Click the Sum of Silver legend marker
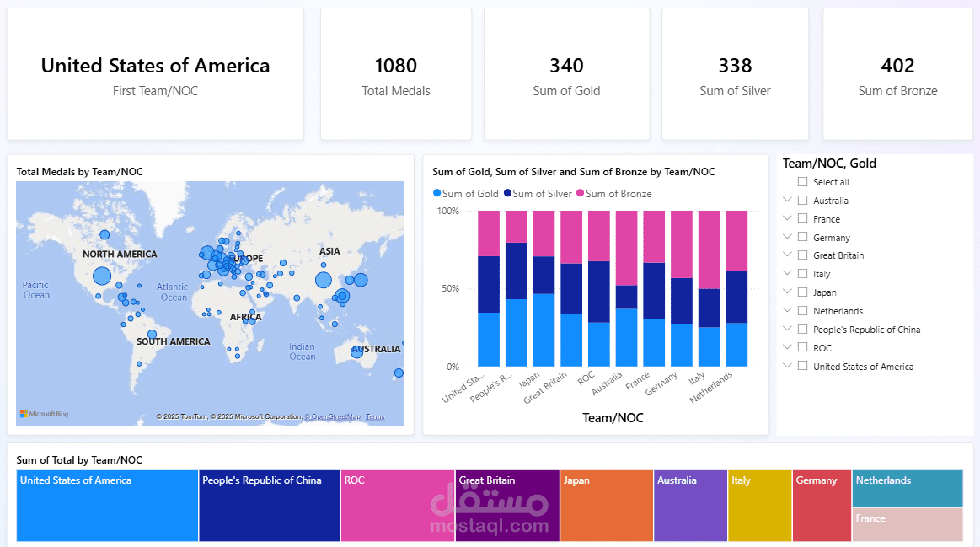This screenshot has width=980, height=547. pos(507,194)
